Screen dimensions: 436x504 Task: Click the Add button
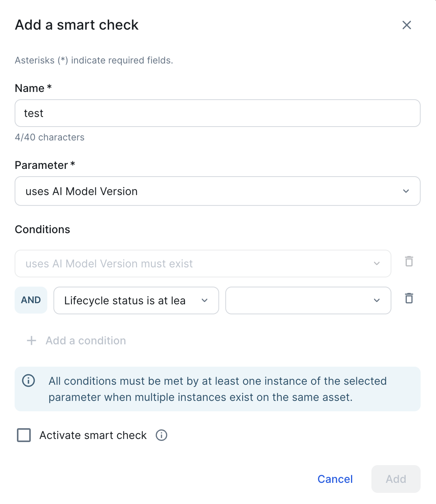click(396, 479)
